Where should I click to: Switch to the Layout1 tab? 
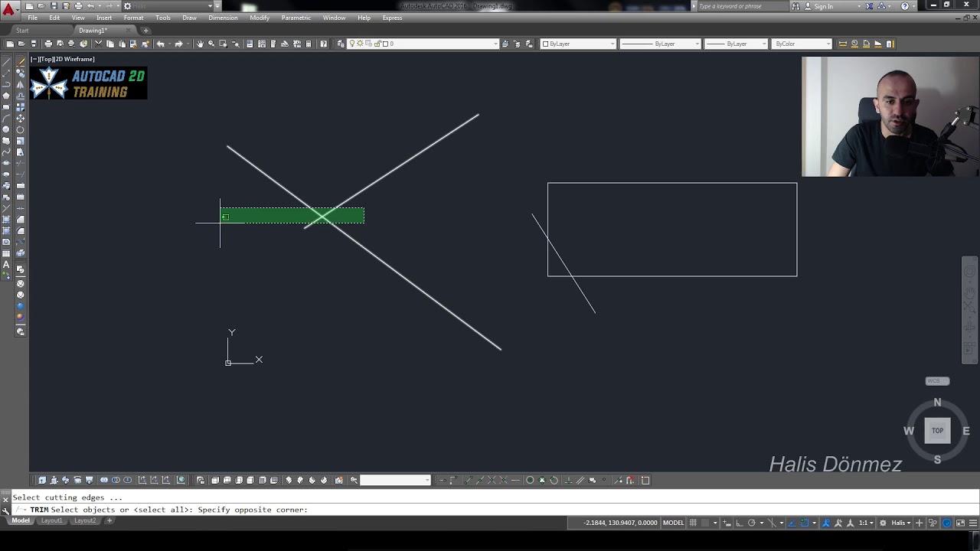(x=52, y=520)
